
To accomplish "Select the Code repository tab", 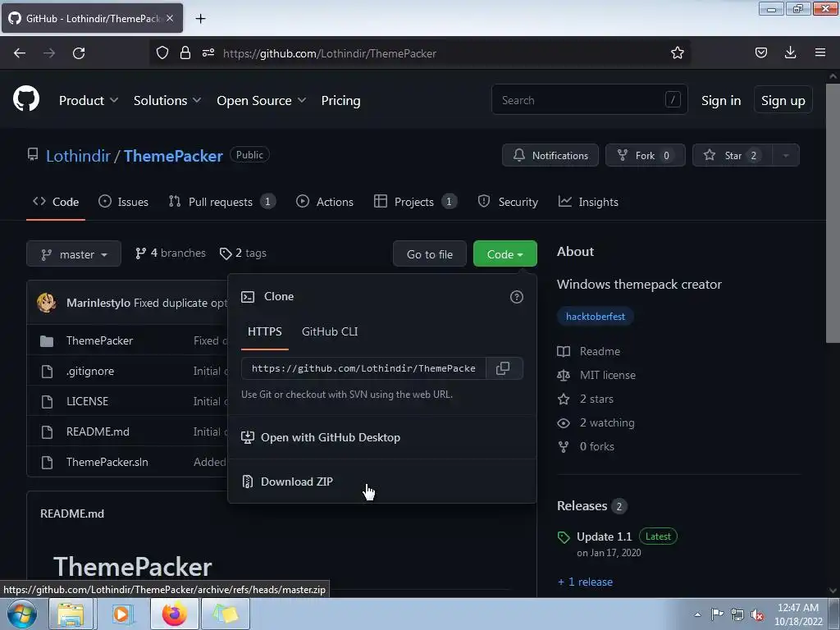I will 56,202.
